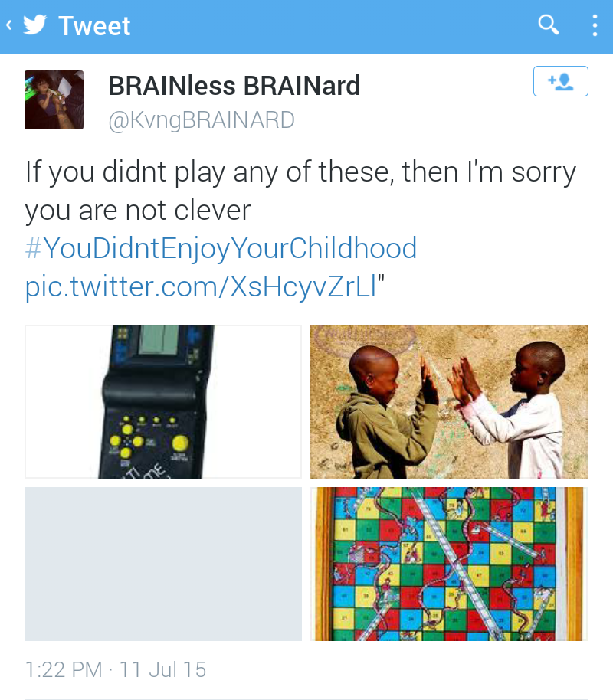
Task: Open the BRAINless BRAINard display name
Action: click(x=234, y=85)
